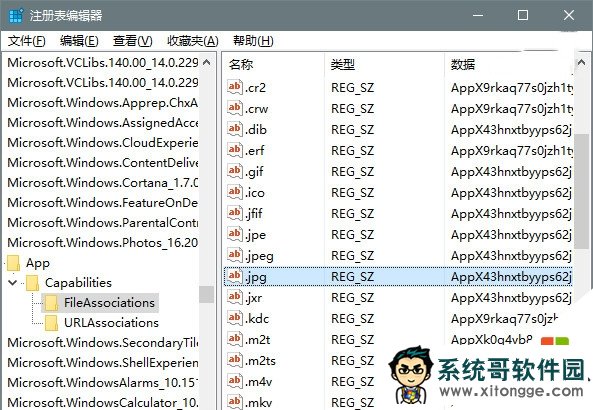Image resolution: width=593 pixels, height=410 pixels.
Task: Click the string value icon for .m2ts
Action: [x=234, y=360]
